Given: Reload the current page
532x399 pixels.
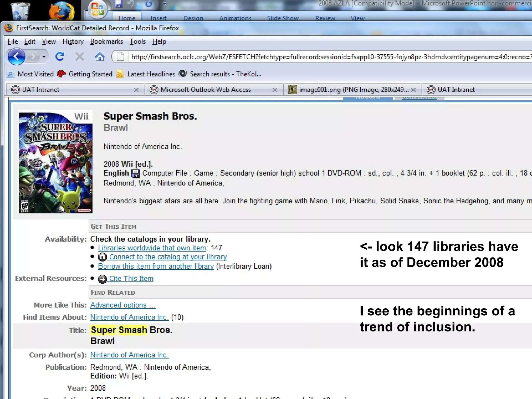Looking at the screenshot, I should coord(60,56).
